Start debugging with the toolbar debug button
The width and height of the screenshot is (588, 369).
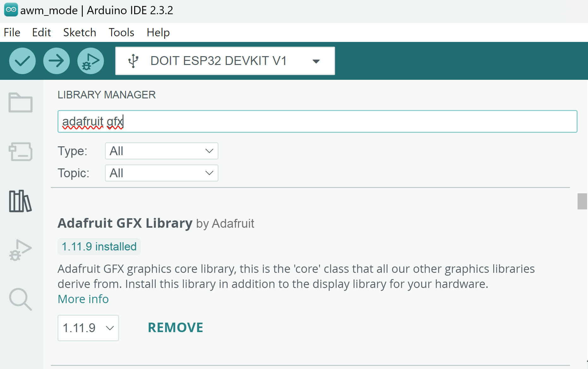(91, 61)
